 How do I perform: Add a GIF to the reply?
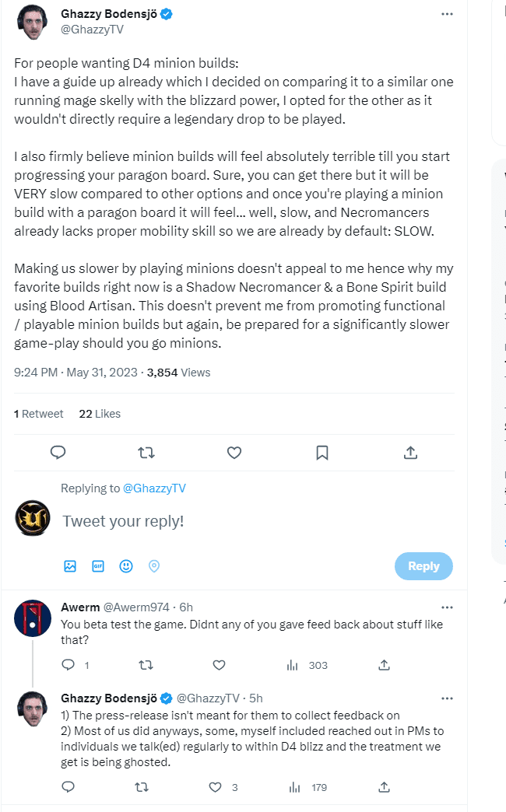[x=98, y=566]
